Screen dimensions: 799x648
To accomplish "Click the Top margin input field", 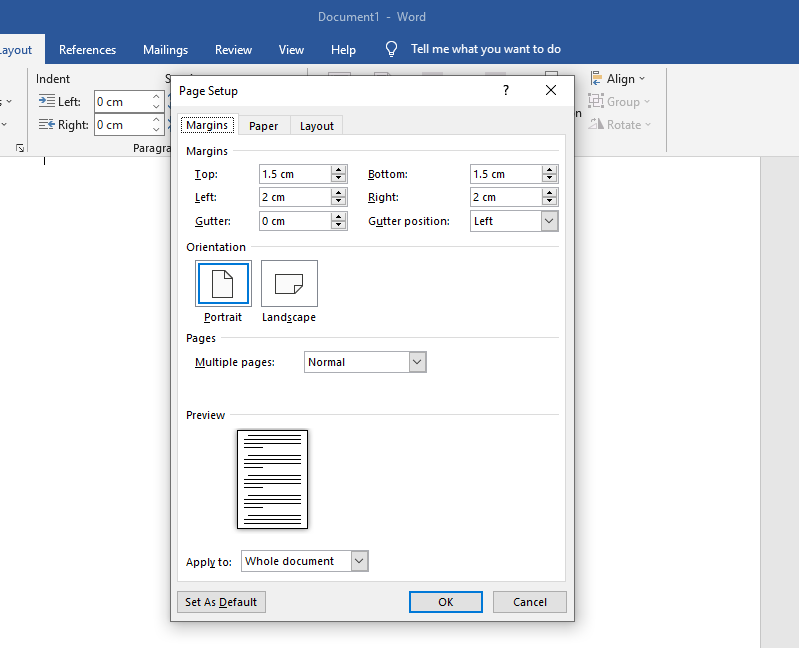I will pos(294,174).
